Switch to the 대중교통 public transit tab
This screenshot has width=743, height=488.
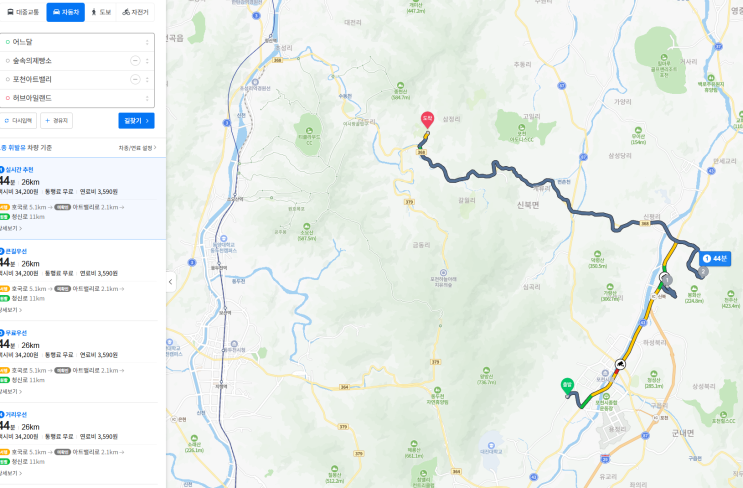pyautogui.click(x=23, y=12)
